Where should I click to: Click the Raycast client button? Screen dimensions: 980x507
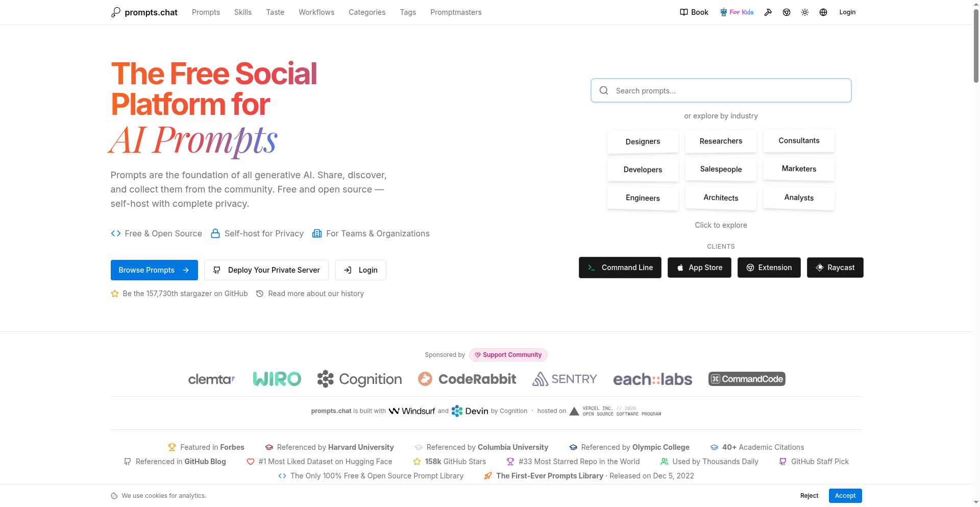pos(835,268)
